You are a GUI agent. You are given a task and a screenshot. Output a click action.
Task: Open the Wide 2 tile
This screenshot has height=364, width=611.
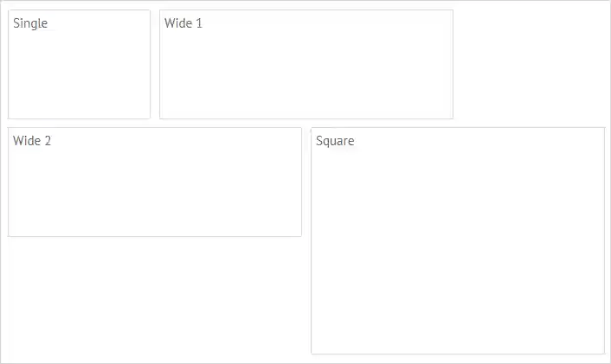click(x=154, y=182)
